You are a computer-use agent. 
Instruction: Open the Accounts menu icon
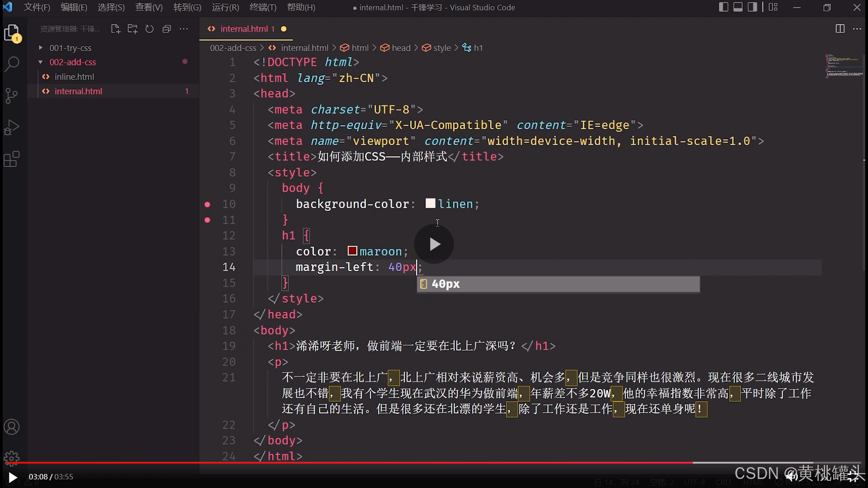(x=12, y=427)
